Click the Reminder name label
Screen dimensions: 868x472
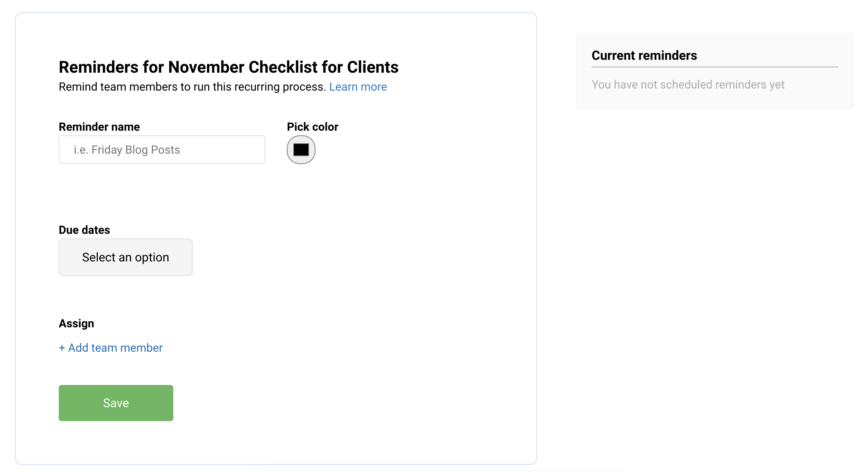[99, 127]
